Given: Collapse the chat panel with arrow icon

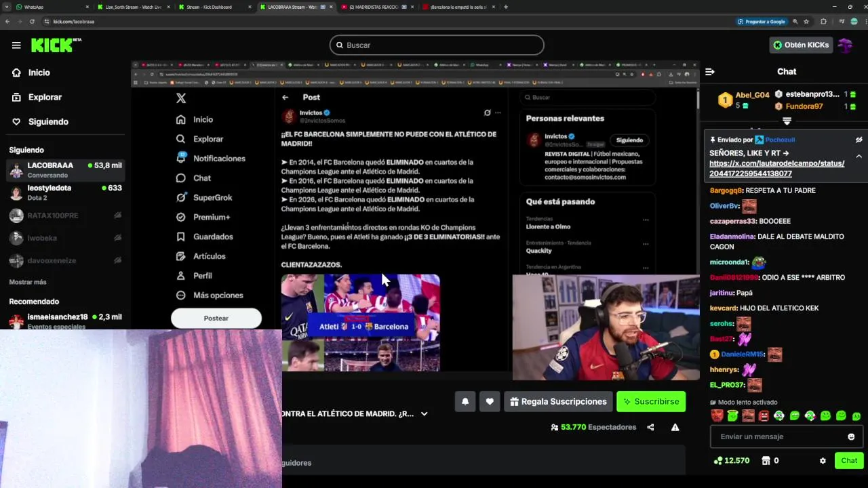Looking at the screenshot, I should (x=709, y=72).
